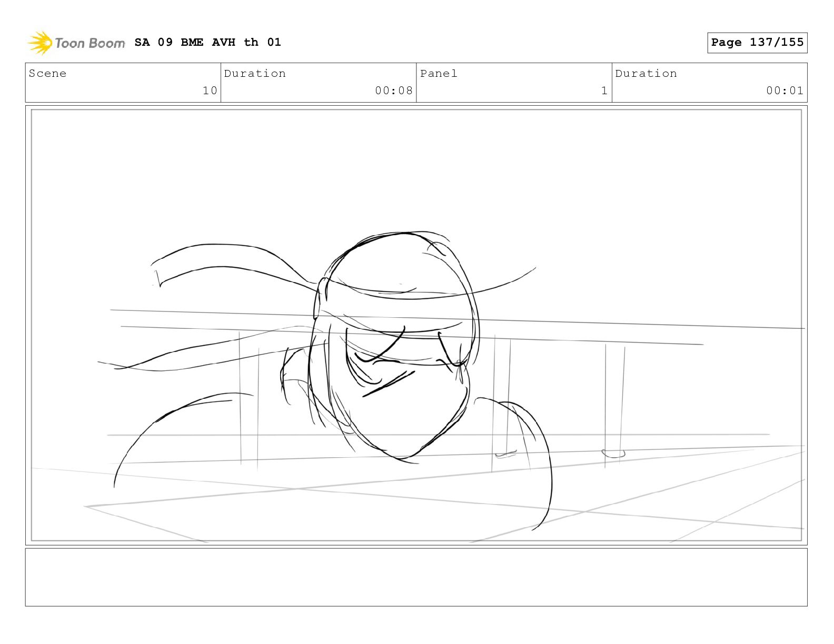Click the Toon Boom logo
Image resolution: width=834 pixels, height=644 pixels.
click(76, 43)
